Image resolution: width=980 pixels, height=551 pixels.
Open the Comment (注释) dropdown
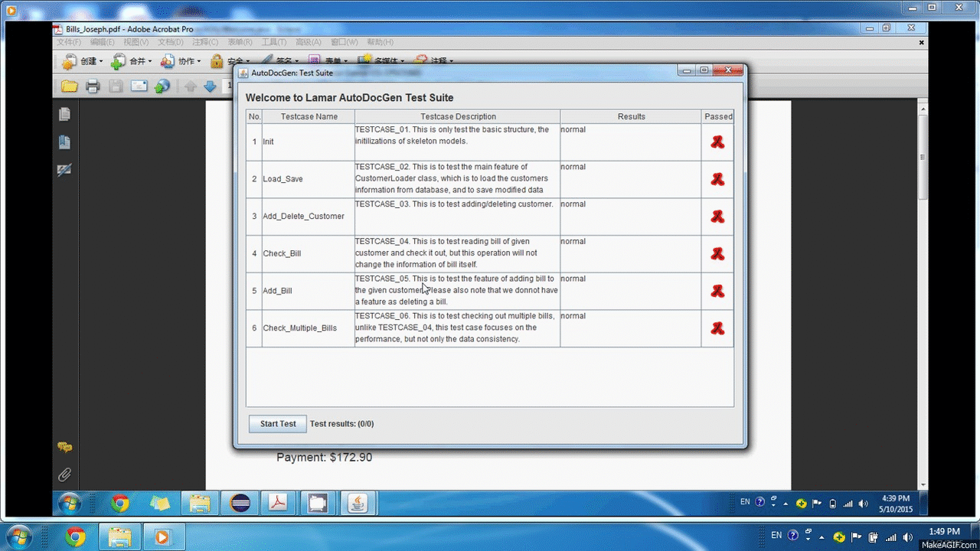[x=438, y=60]
